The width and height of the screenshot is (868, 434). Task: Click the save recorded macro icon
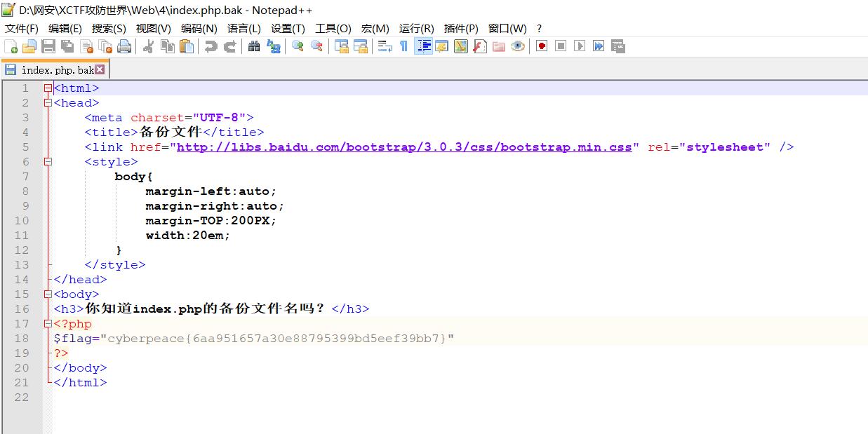pyautogui.click(x=617, y=46)
